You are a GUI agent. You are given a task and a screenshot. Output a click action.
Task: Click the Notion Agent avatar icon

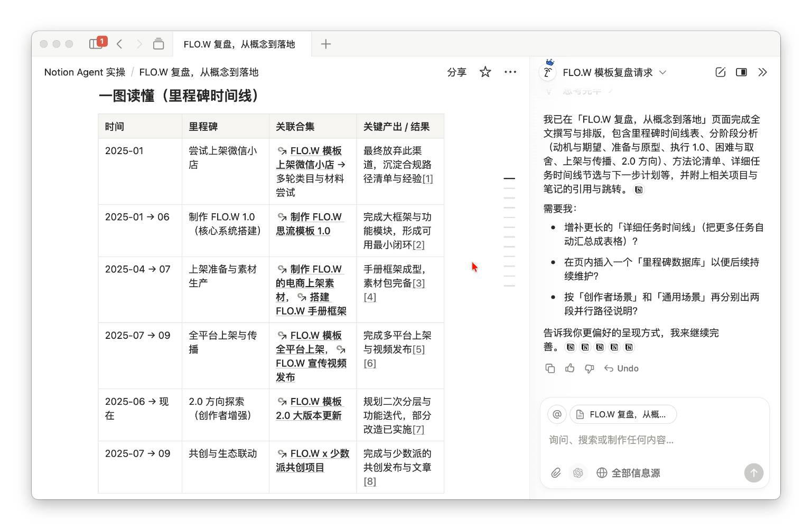tap(548, 72)
